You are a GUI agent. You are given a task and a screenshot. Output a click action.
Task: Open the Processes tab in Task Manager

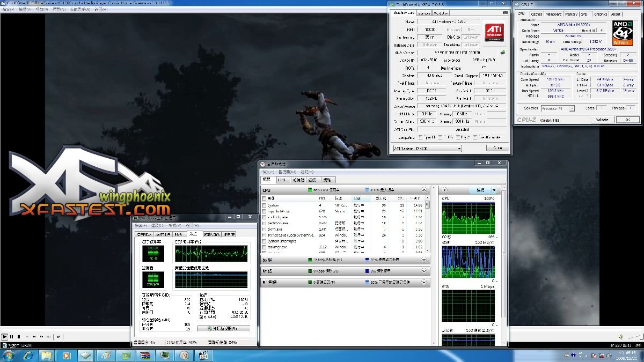point(163,234)
